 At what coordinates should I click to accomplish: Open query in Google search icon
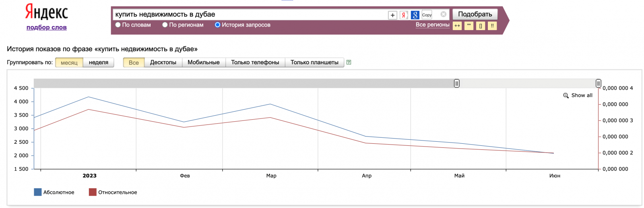coord(415,15)
